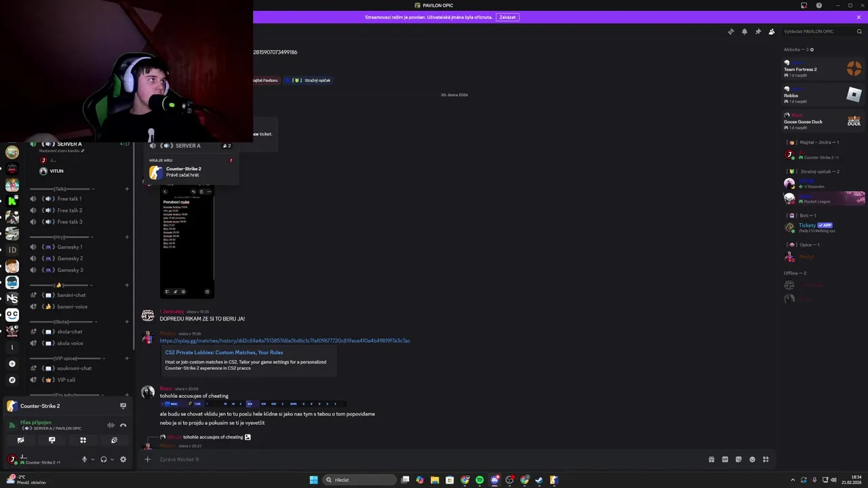Screen dimensions: 868x488
Task: Toggle camera in voice panel
Action: (x=20, y=440)
